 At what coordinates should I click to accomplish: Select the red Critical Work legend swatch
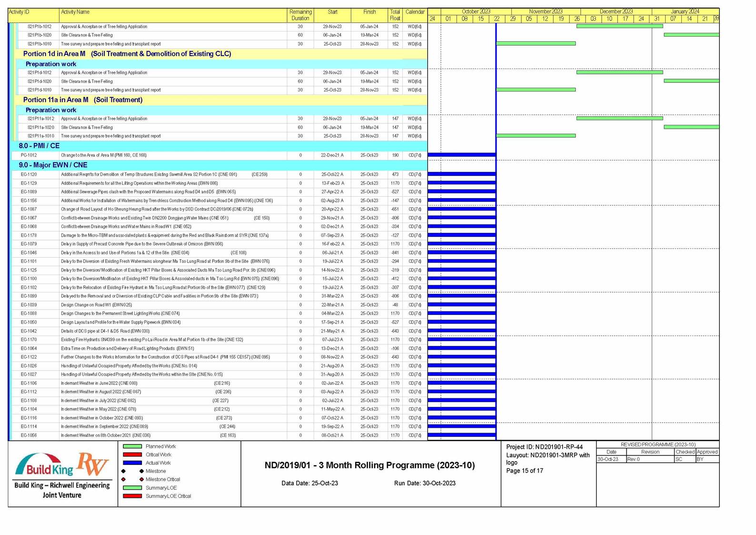coord(132,454)
